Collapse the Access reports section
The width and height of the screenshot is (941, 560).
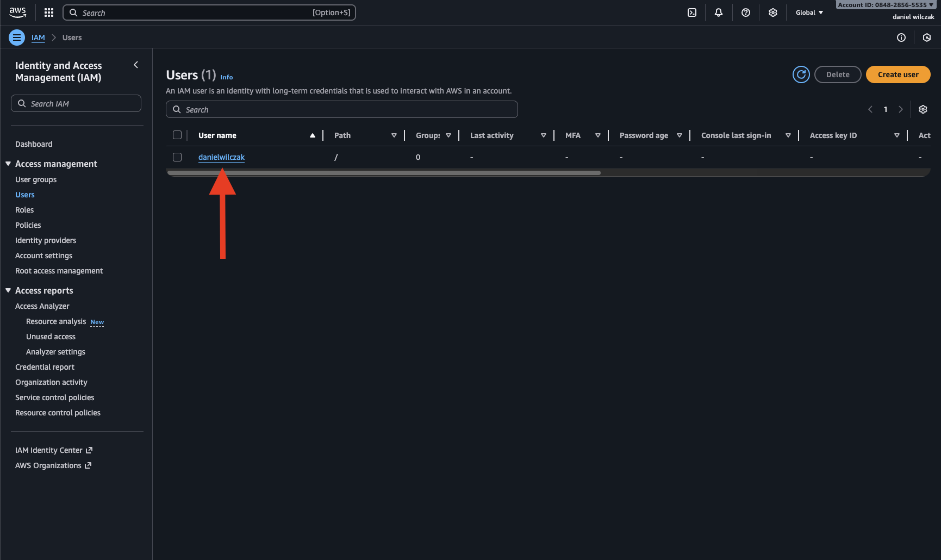[8, 290]
